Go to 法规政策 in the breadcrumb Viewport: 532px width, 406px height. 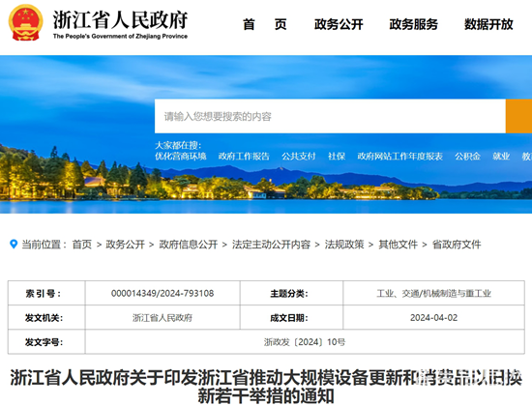pyautogui.click(x=344, y=245)
